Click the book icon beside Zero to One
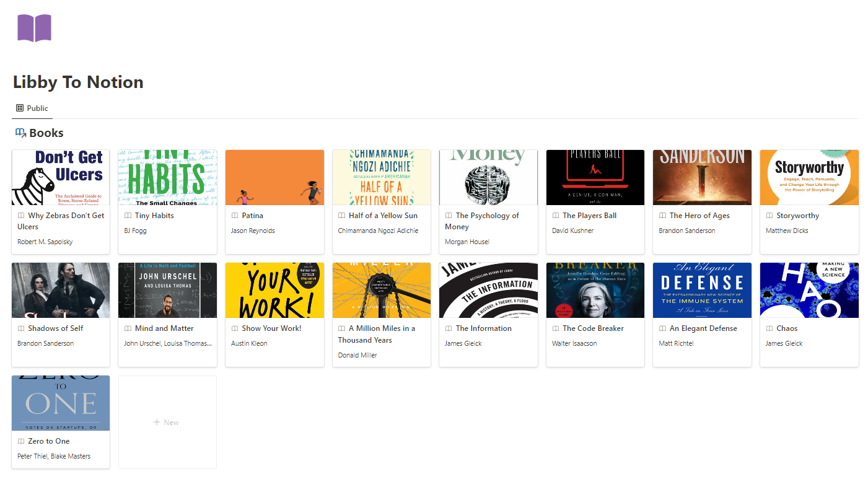 pos(21,441)
